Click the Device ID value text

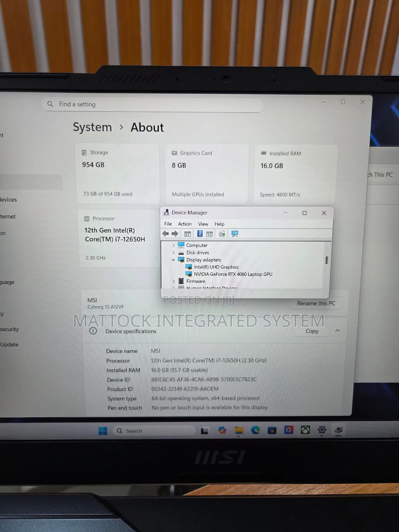204,379
